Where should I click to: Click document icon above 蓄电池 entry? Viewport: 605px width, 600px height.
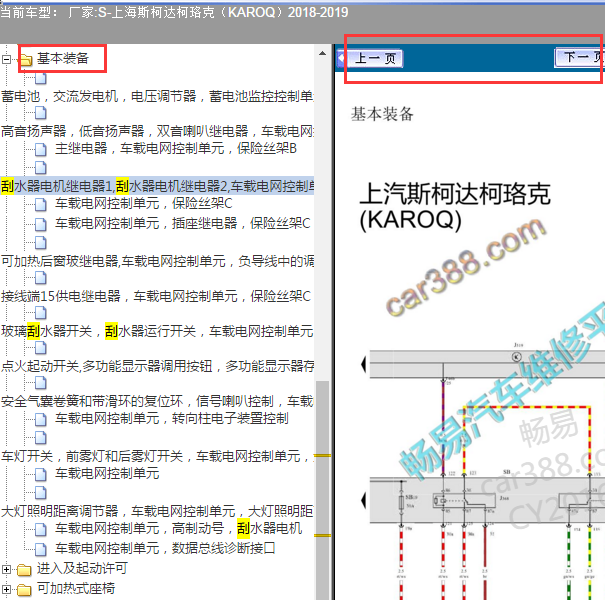41,78
